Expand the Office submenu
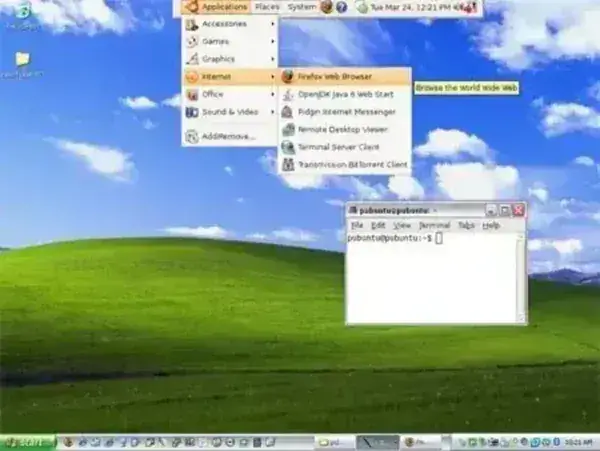 click(230, 94)
